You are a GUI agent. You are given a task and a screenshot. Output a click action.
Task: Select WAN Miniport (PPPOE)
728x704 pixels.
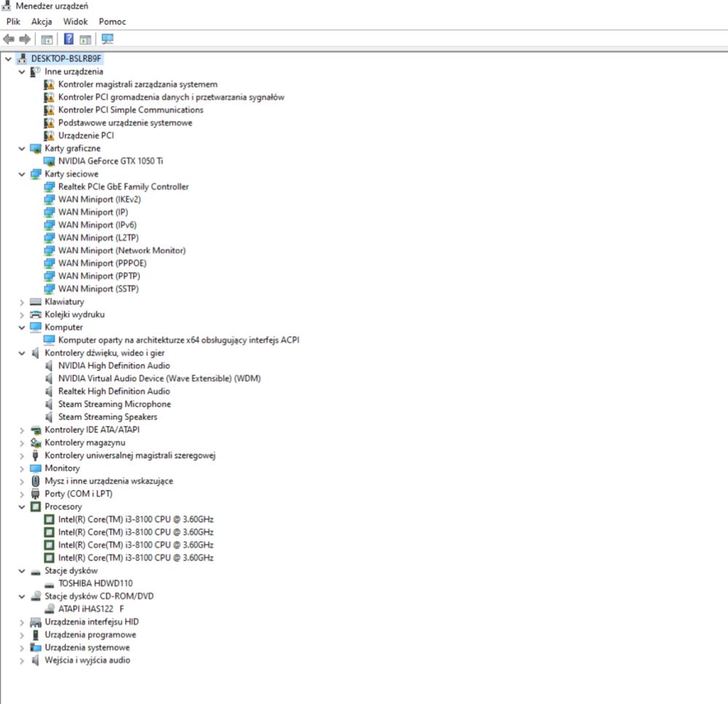[x=103, y=264]
